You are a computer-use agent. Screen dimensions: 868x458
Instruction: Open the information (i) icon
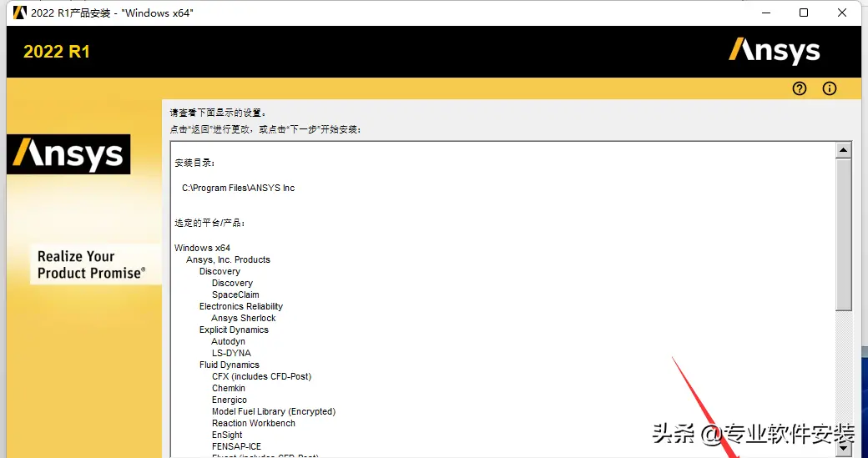click(x=830, y=88)
